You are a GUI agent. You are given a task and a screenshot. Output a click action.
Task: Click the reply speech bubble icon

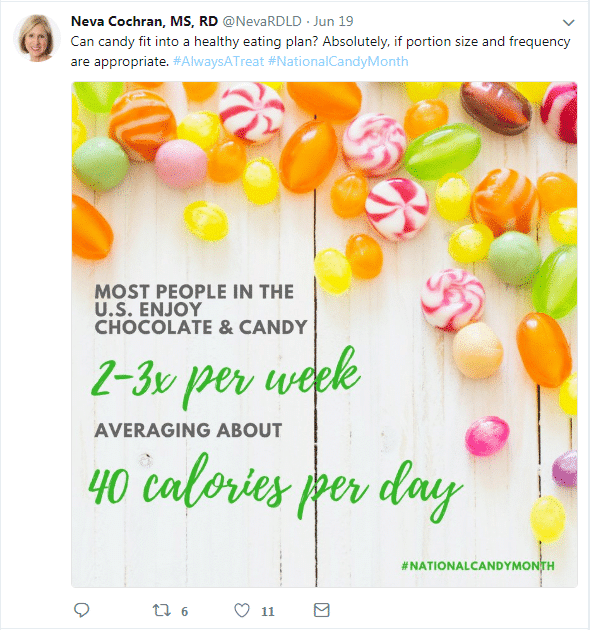(82, 610)
